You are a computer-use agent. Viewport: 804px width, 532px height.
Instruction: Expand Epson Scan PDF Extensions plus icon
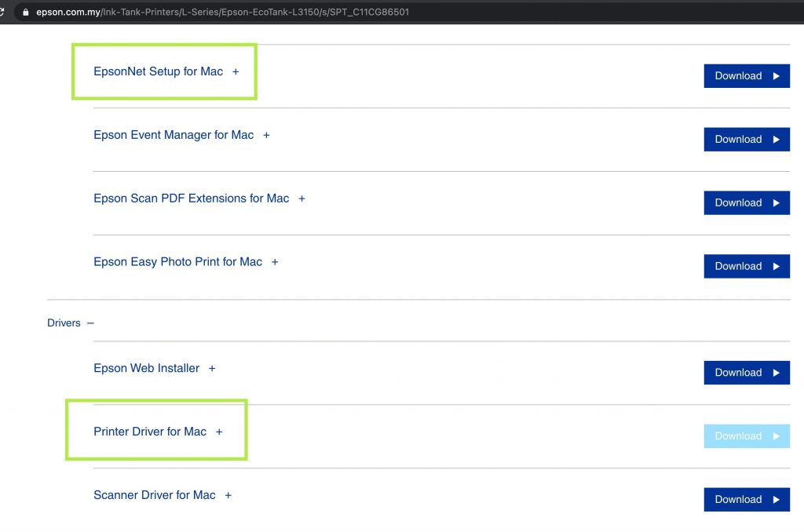301,199
